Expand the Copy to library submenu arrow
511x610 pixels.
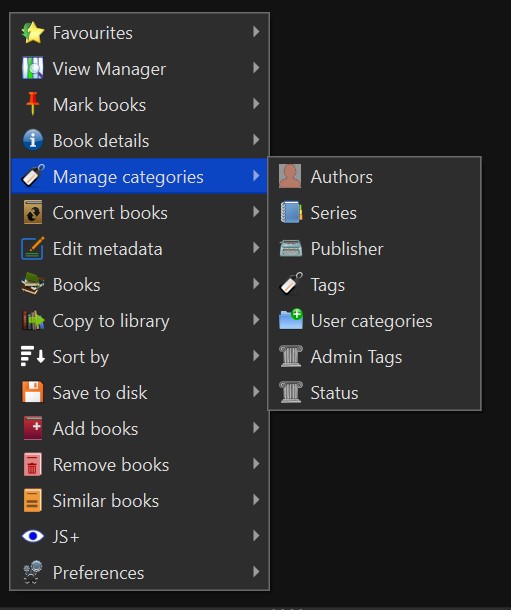(x=256, y=320)
